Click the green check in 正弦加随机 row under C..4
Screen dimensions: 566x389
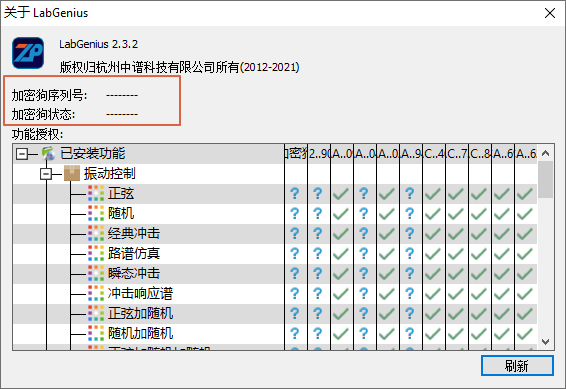432,314
